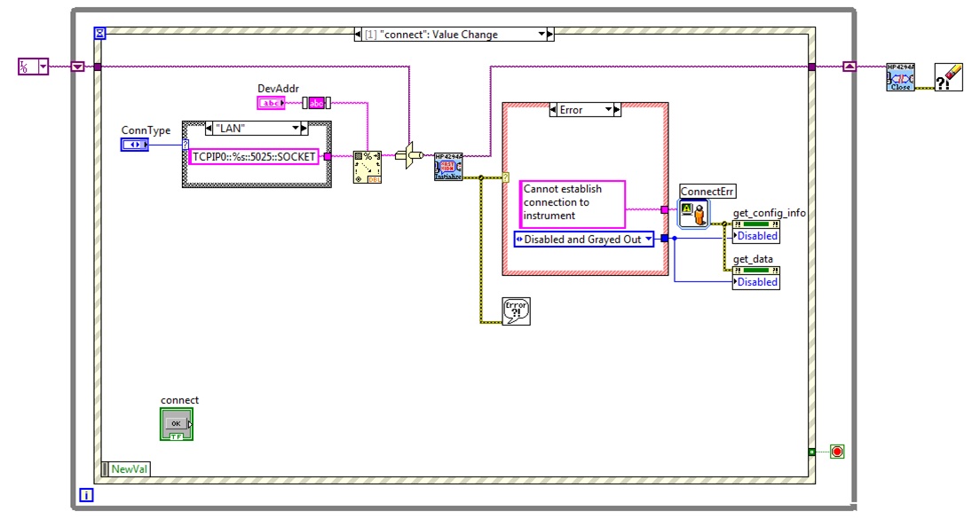Open the Error case selector dropdown
Screen dimensions: 980x519
click(x=611, y=110)
